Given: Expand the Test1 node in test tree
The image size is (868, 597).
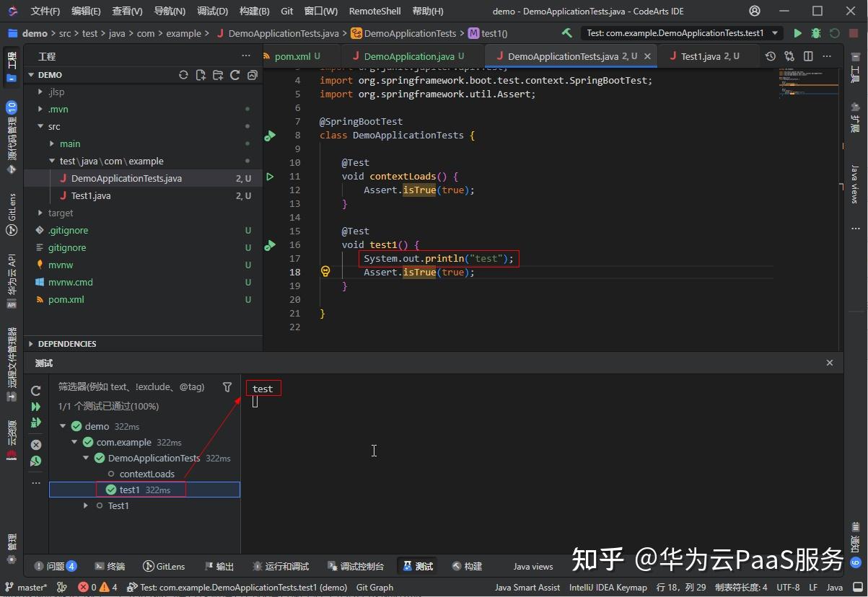Looking at the screenshot, I should (86, 505).
